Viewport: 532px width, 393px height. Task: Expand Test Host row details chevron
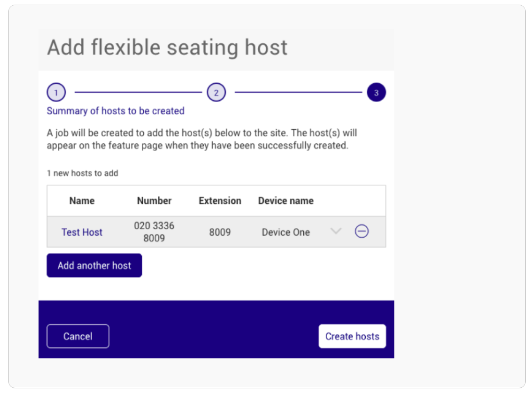pyautogui.click(x=336, y=231)
